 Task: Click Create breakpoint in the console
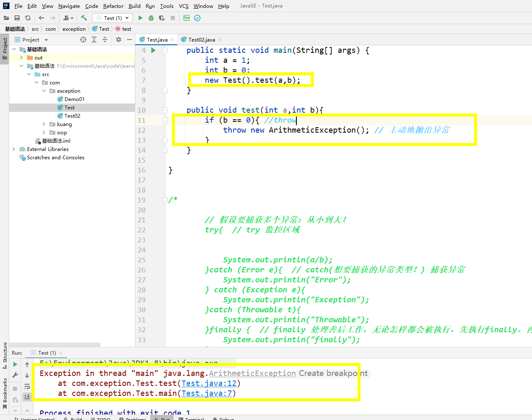(x=333, y=373)
